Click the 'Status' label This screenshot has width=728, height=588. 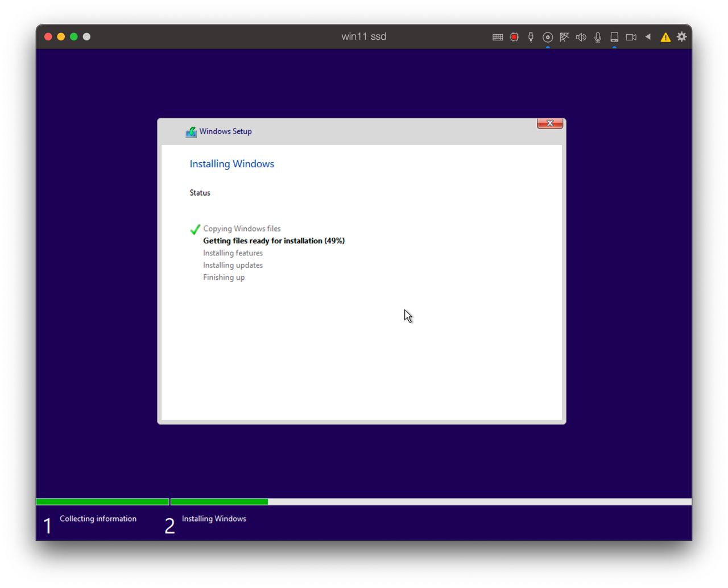[x=200, y=193]
